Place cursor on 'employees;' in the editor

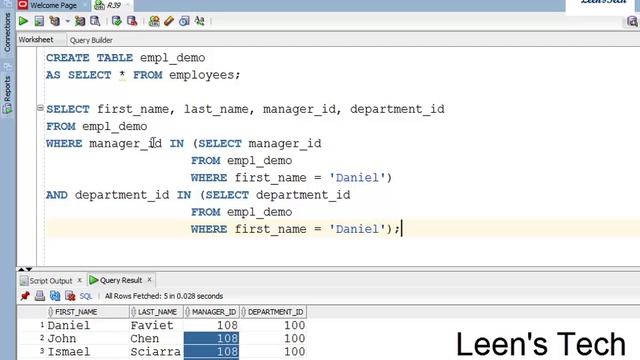[x=204, y=75]
